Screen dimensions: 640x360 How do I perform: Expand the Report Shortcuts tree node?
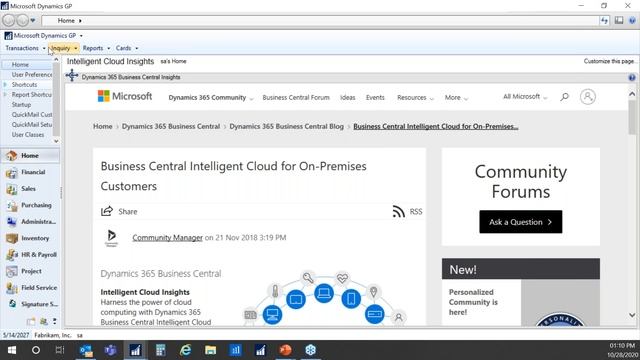[x=5, y=95]
